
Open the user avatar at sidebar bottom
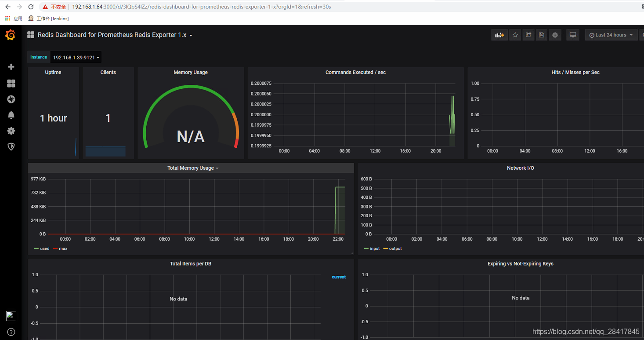tap(11, 316)
